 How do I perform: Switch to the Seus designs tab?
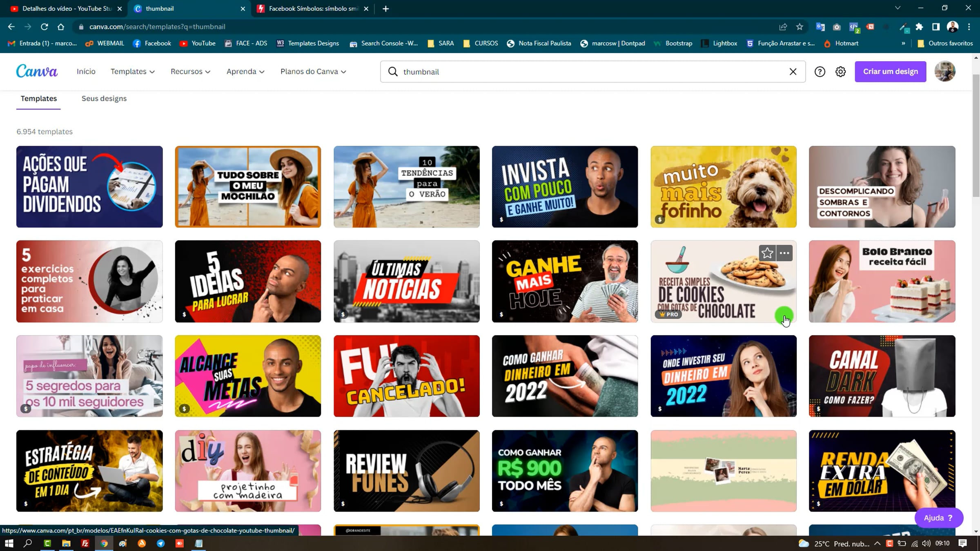(x=104, y=98)
